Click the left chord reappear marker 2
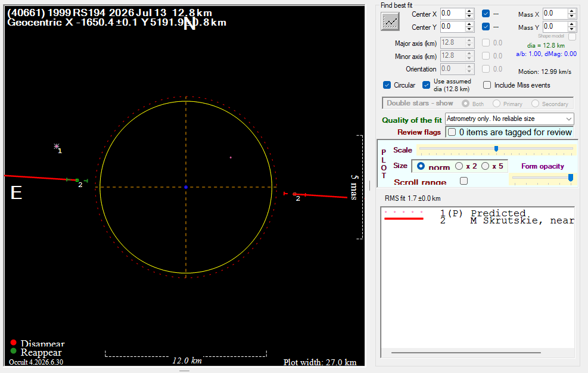Image resolution: width=588 pixels, height=373 pixels. click(77, 181)
